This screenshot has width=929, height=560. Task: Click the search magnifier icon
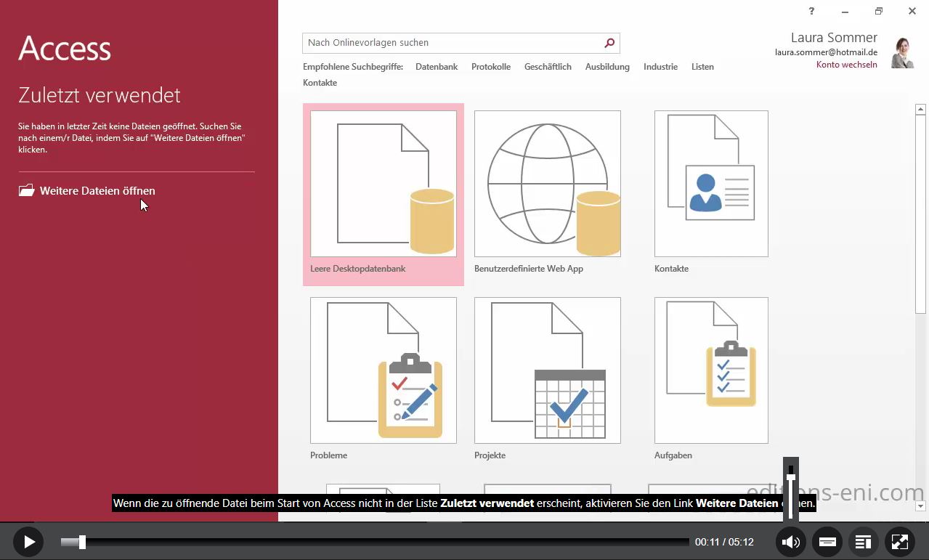tap(609, 43)
